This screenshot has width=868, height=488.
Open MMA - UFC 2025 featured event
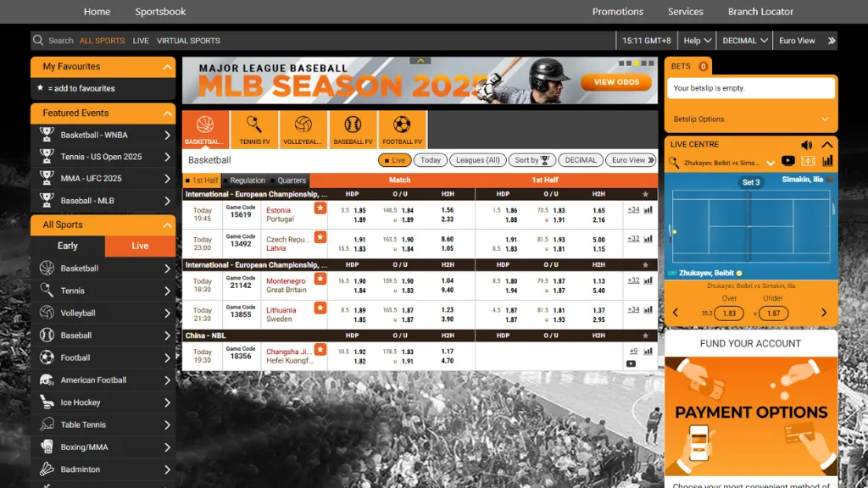(x=103, y=178)
